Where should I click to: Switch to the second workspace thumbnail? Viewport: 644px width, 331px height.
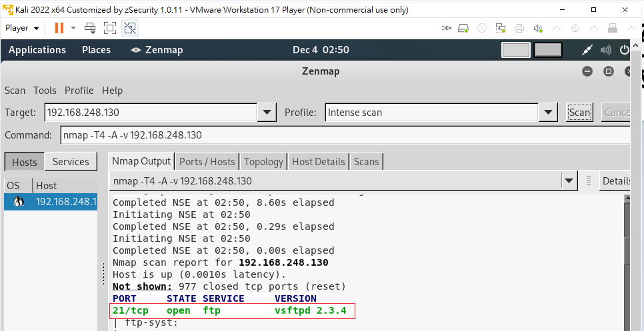click(548, 50)
